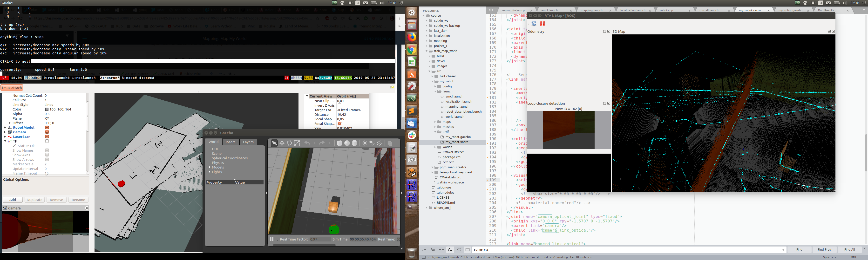Click the red pause icon in RTAB-Map
Image resolution: width=868 pixels, height=260 pixels.
pos(542,24)
